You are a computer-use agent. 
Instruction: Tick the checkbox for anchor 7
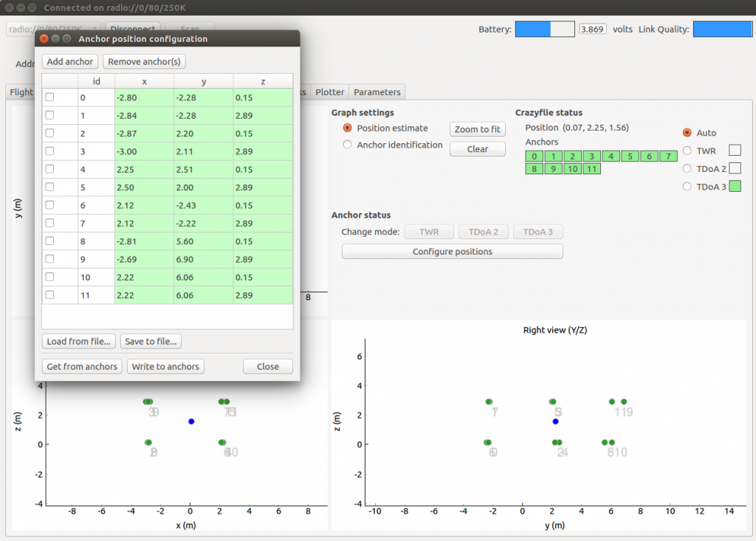click(x=49, y=223)
